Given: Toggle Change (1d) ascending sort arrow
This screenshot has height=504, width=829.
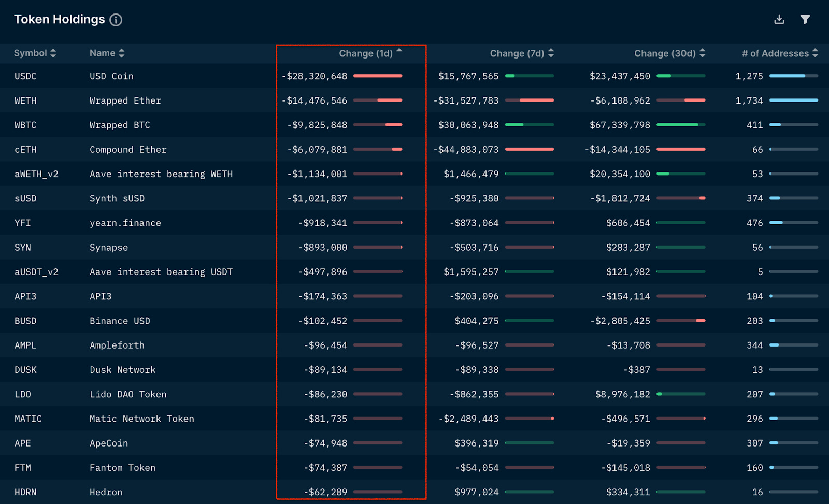Looking at the screenshot, I should coord(399,51).
